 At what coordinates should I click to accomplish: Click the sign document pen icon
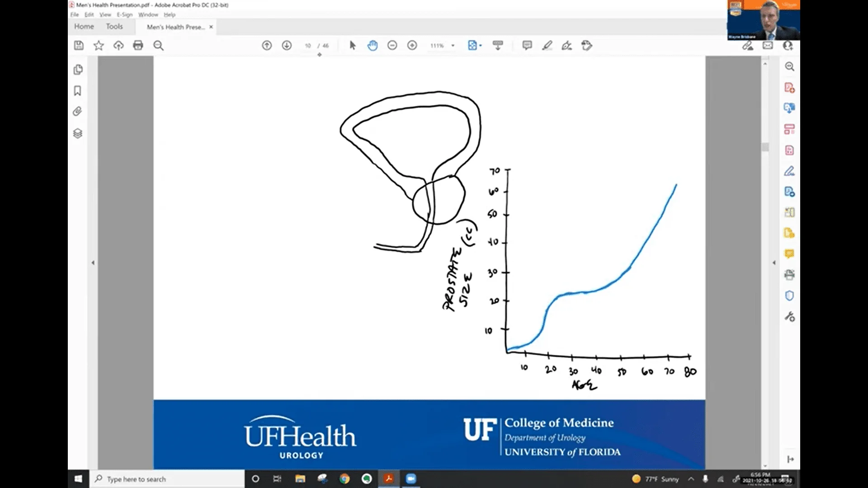pos(566,45)
